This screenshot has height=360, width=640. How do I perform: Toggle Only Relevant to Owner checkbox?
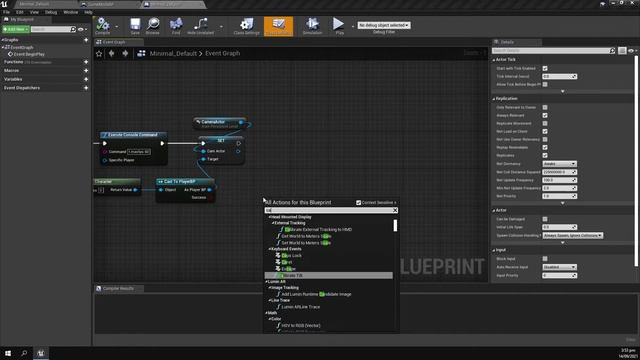coord(545,107)
